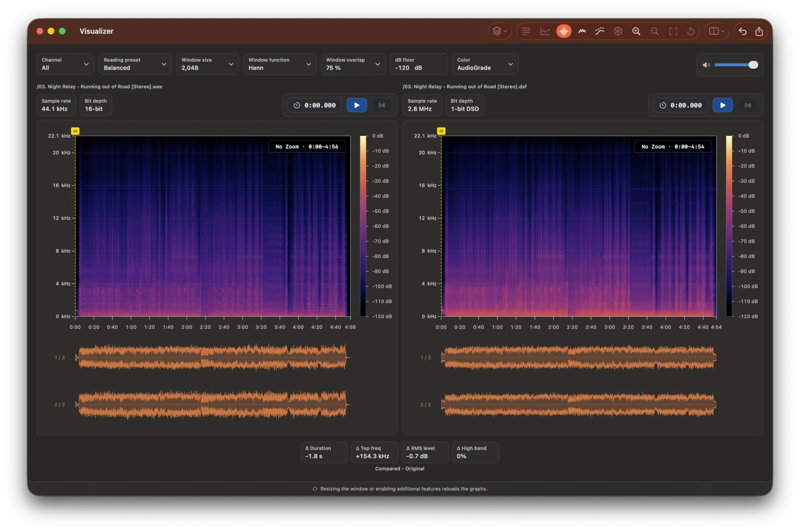The image size is (800, 532).
Task: Open the layers stack toolbar menu
Action: click(x=500, y=31)
